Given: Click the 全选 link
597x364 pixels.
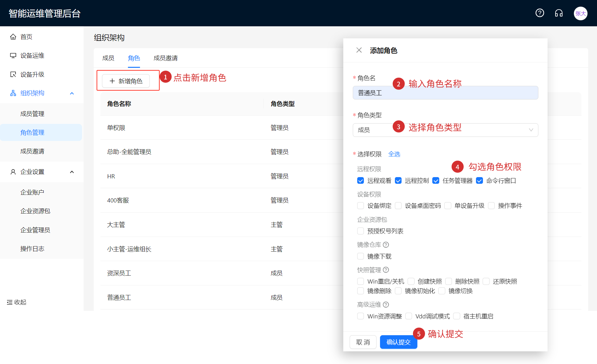Looking at the screenshot, I should [x=394, y=154].
